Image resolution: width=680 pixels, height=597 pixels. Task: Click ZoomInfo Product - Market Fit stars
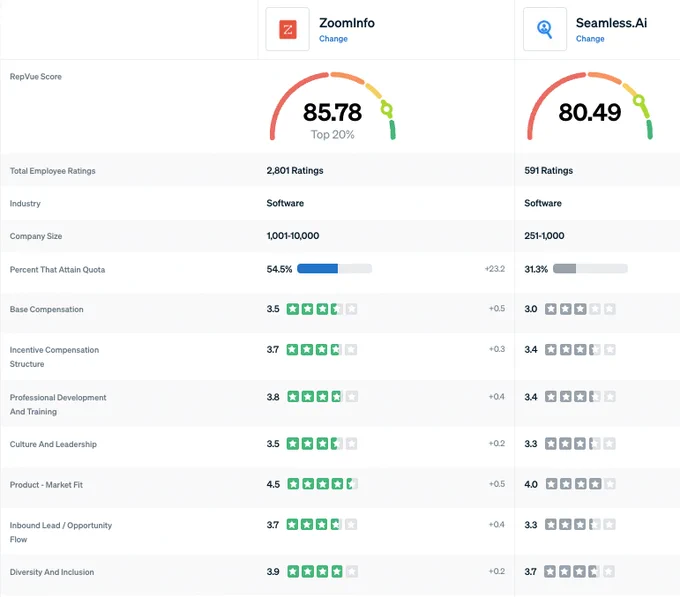click(x=322, y=484)
